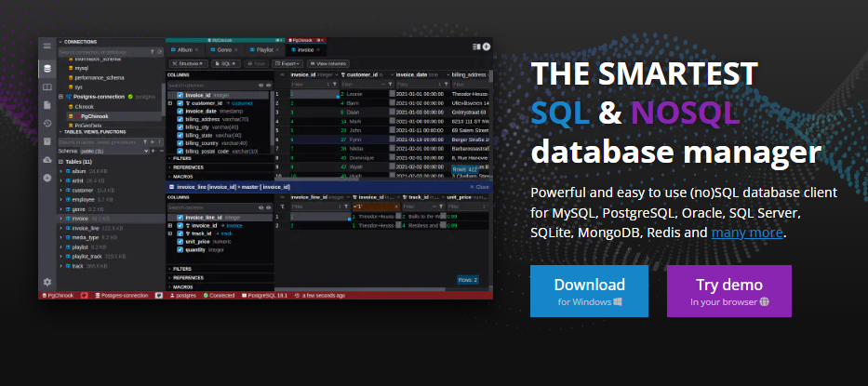Click filter icon in connection search box
Image resolution: width=868 pixels, height=386 pixels.
click(153, 51)
